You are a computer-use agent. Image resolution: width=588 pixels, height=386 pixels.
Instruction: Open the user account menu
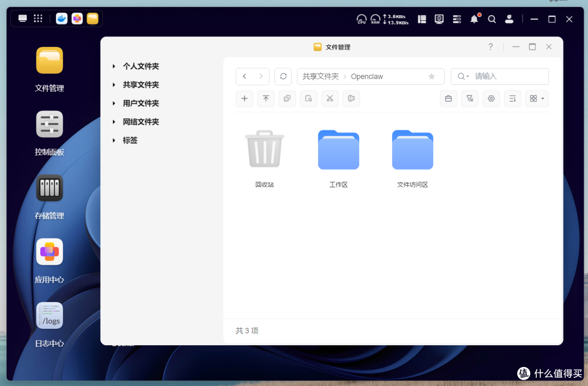tap(509, 19)
